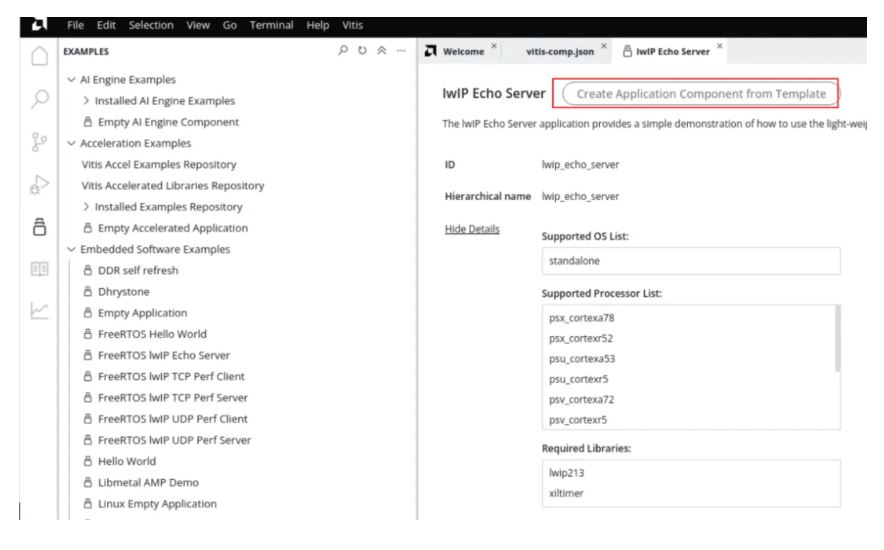This screenshot has height=550, width=884.
Task: Collapse all items in Examples panel
Action: pyautogui.click(x=382, y=50)
